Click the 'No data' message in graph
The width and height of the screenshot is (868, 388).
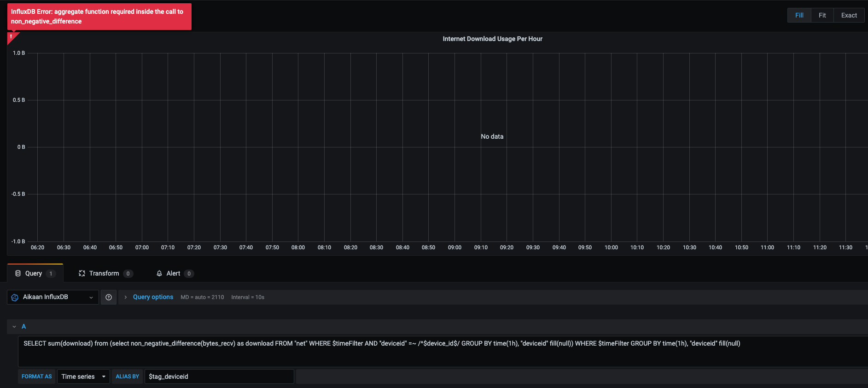492,136
